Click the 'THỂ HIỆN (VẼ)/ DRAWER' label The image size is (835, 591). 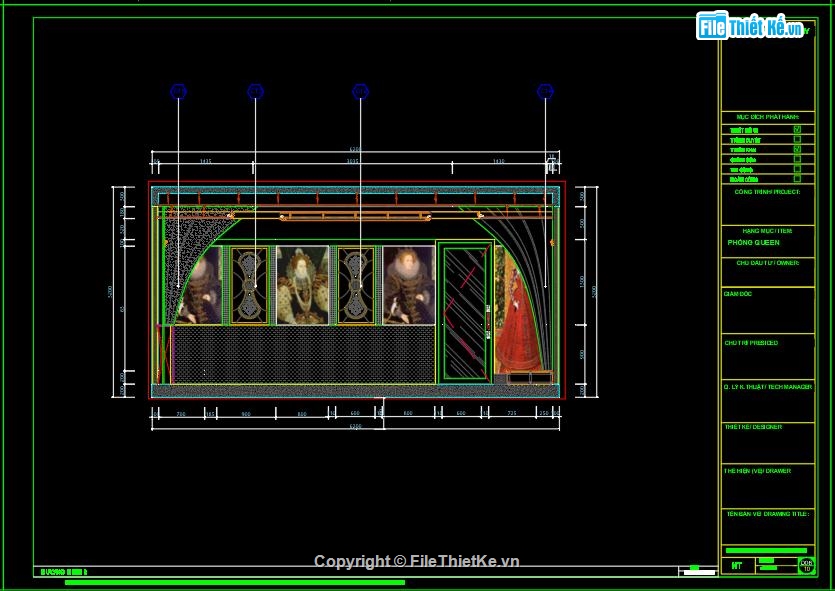757,471
